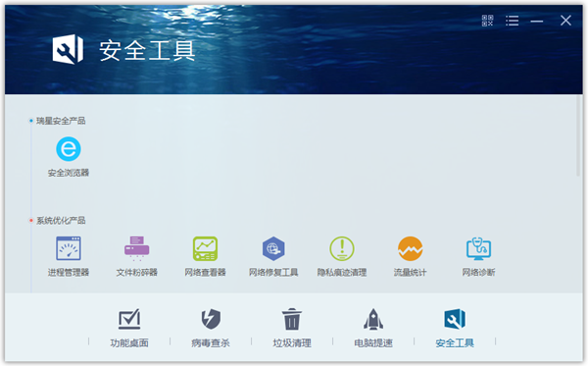This screenshot has height=366, width=588.
Task: Minimize the security tools window
Action: click(x=537, y=21)
